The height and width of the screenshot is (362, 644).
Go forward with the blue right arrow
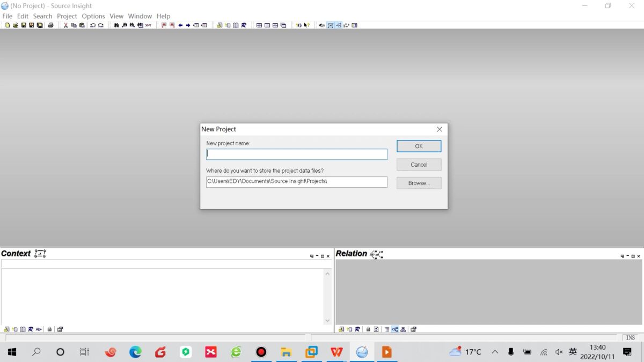point(188,25)
